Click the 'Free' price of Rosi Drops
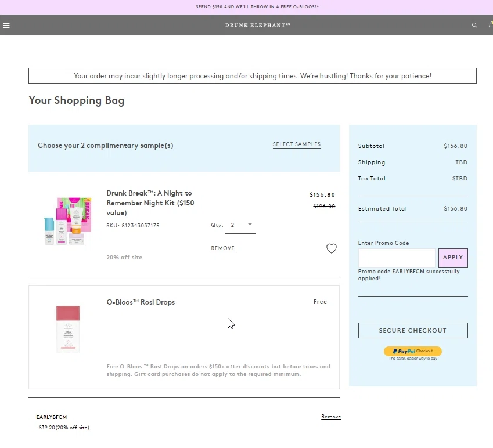Viewport: 493px width, 448px height. pos(320,302)
